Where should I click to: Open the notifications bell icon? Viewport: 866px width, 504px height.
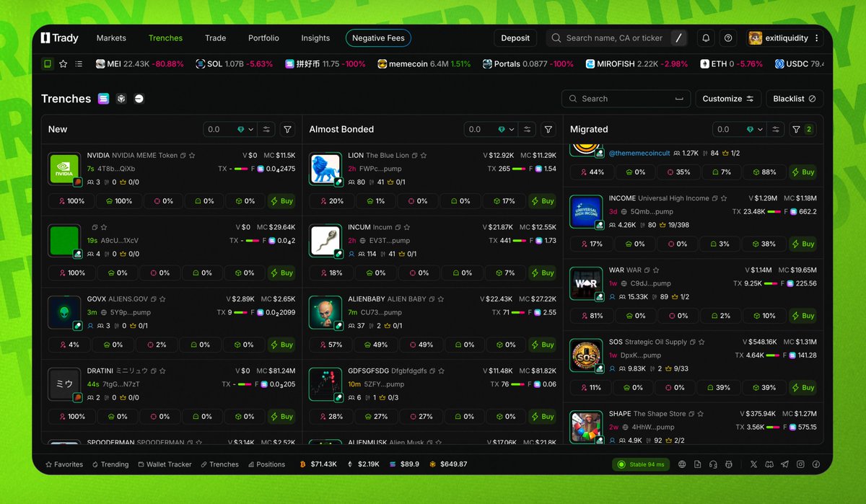[706, 38]
